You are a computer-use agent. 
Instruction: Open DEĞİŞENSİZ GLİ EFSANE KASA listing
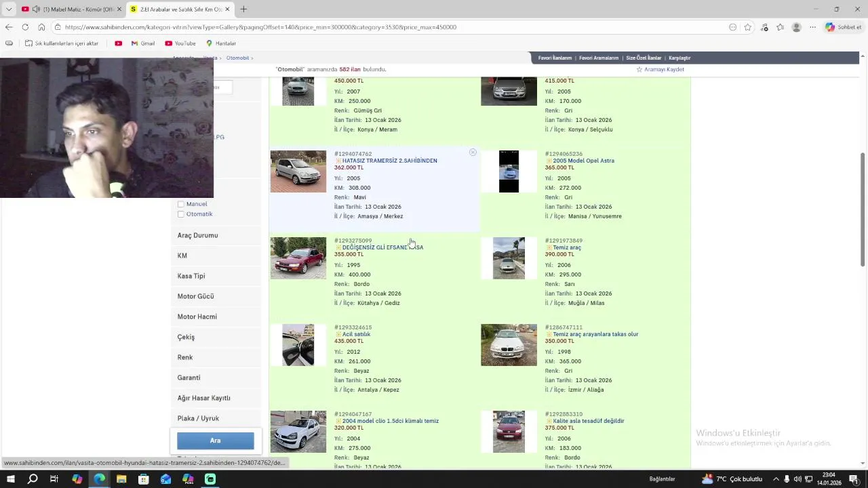point(382,247)
